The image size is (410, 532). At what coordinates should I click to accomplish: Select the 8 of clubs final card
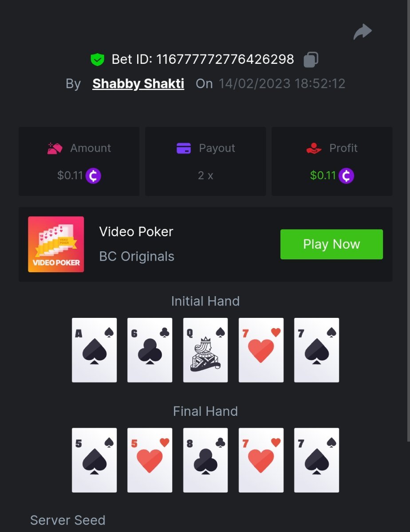point(205,460)
